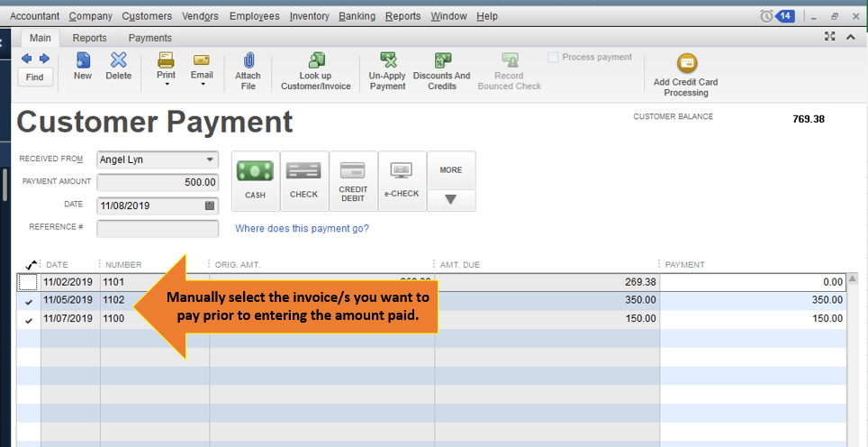Expand Print options dropdown arrow
This screenshot has height=447, width=868.
[167, 84]
